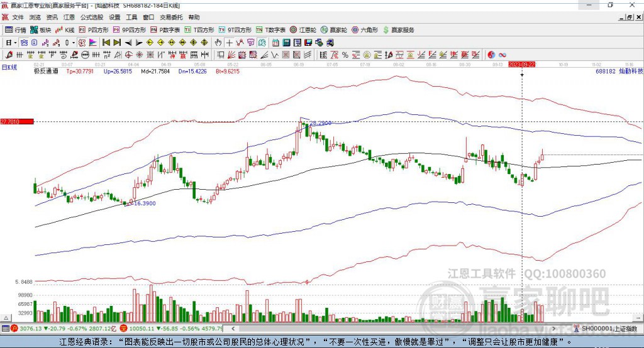Click the colored gradient triangle icon
Screen dimensions: 644x348
click(93, 43)
